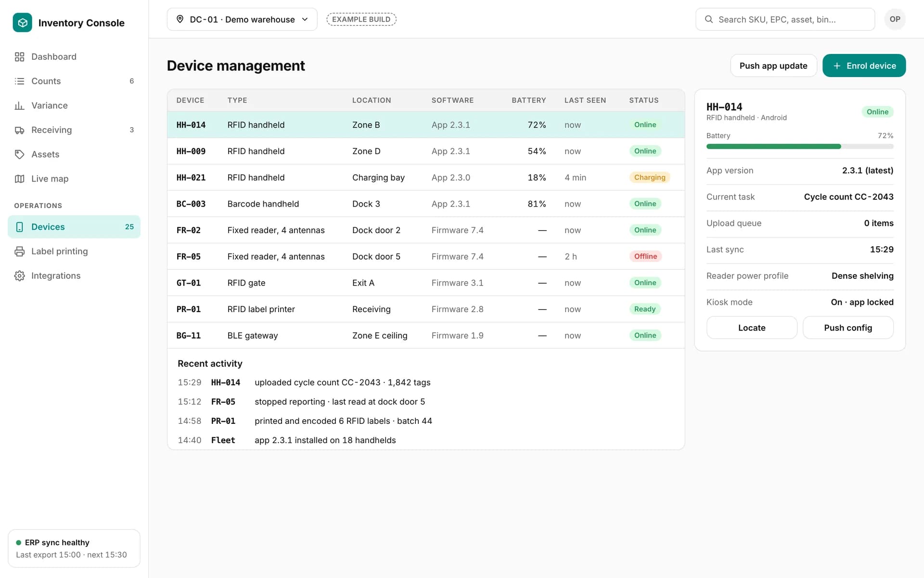Click the GT-01 RFID gate row
The image size is (924, 578).
tap(426, 283)
